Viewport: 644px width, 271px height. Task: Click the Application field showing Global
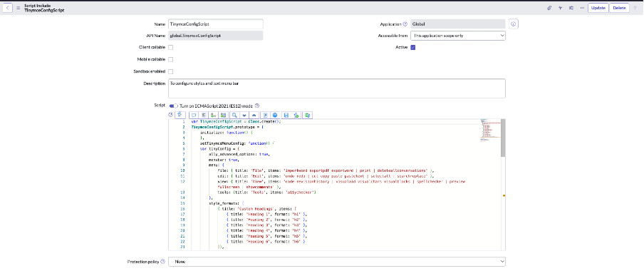point(458,24)
